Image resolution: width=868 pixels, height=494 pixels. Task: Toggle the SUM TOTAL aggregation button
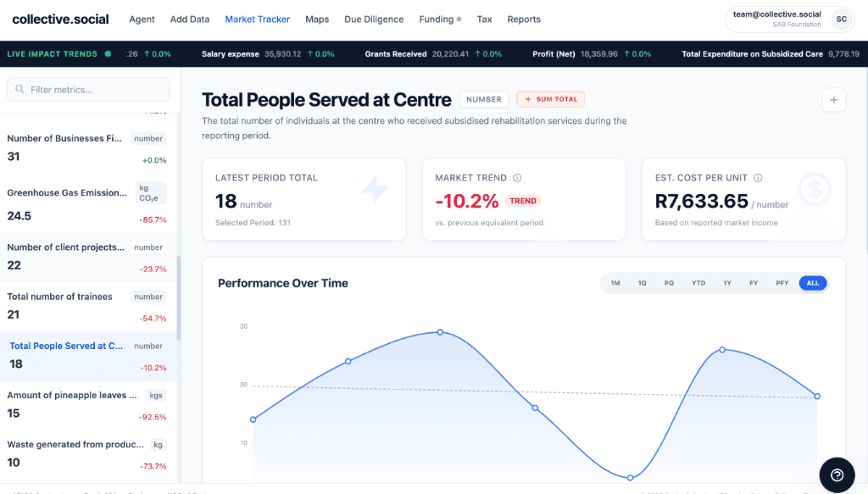tap(551, 99)
